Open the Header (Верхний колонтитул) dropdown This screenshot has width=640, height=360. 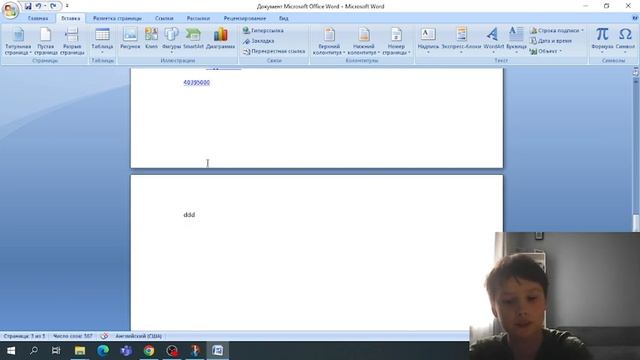pos(329,41)
